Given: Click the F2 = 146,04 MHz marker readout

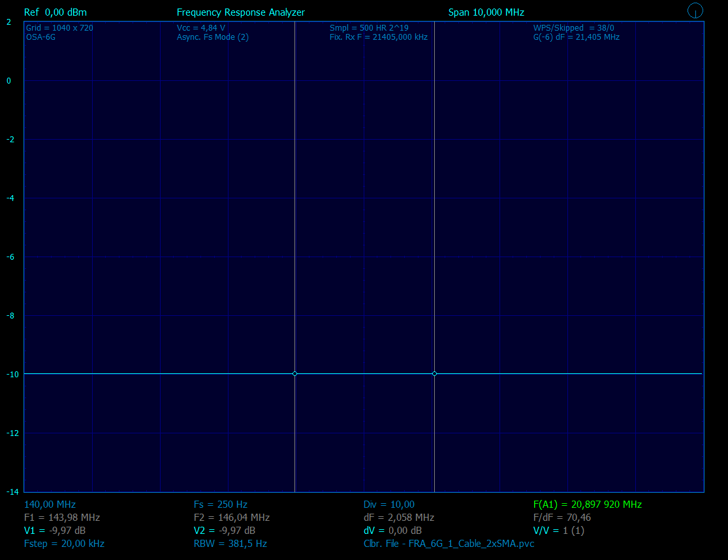Looking at the screenshot, I should [231, 518].
